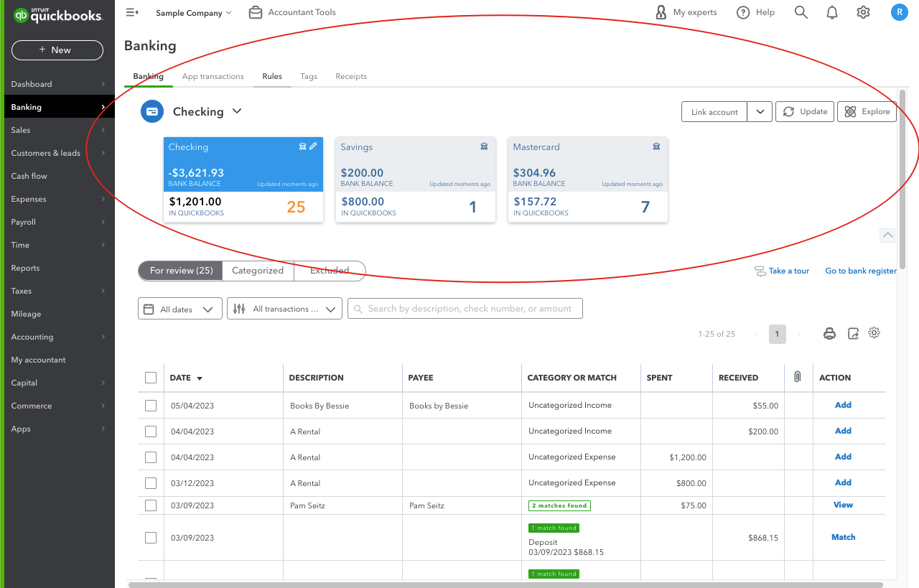Image resolution: width=919 pixels, height=588 pixels.
Task: Click the vertical scrollbar
Action: (902, 178)
